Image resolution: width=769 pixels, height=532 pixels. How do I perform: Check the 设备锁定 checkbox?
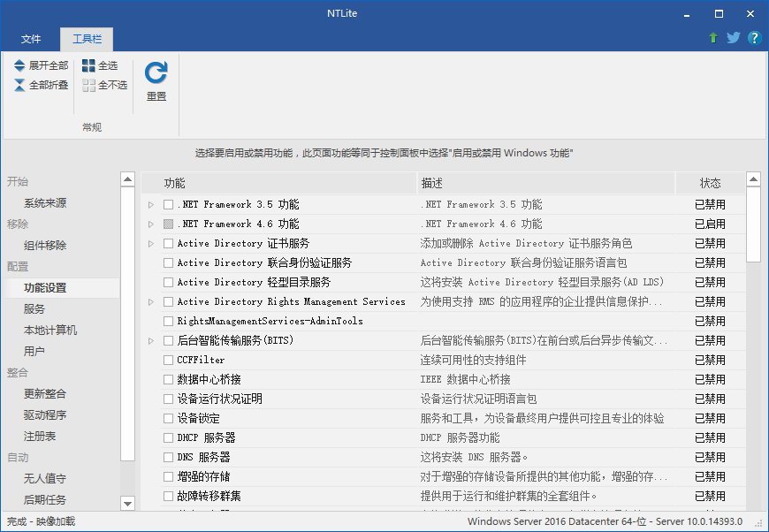click(168, 418)
